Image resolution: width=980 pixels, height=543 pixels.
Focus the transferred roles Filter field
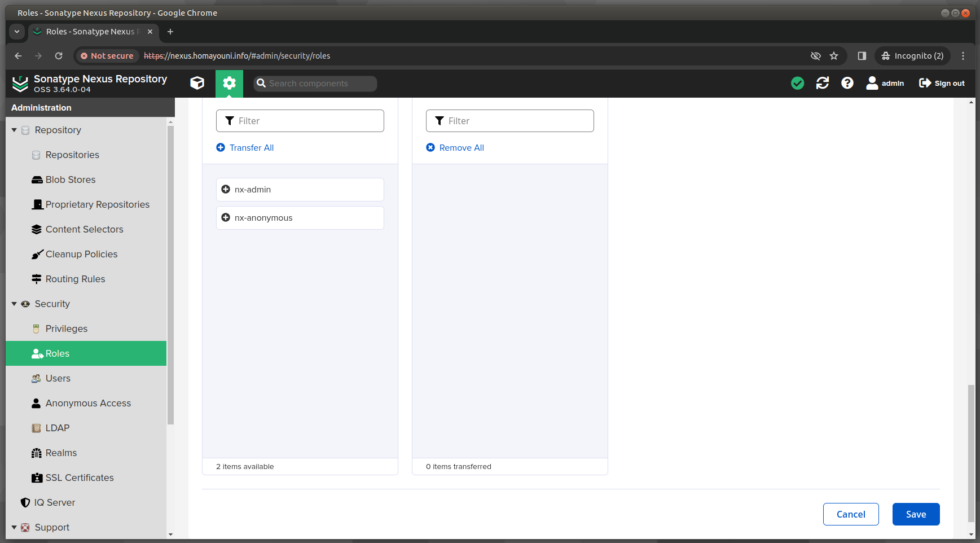(510, 121)
